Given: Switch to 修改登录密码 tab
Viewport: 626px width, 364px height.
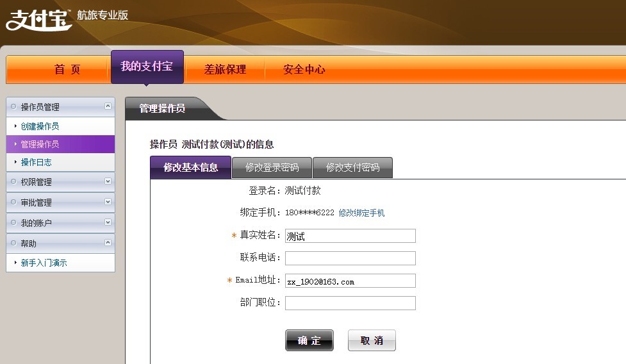Looking at the screenshot, I should pyautogui.click(x=272, y=168).
